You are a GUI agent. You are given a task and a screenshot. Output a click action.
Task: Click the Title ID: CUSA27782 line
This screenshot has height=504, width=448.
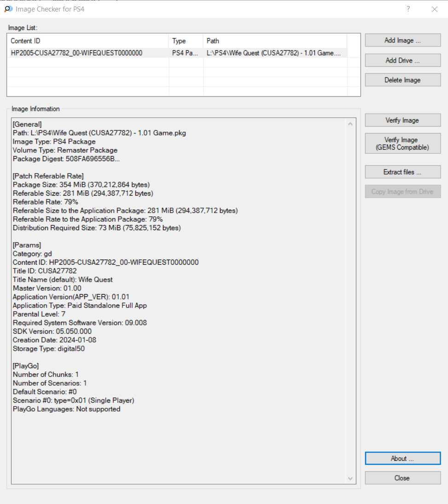[45, 271]
